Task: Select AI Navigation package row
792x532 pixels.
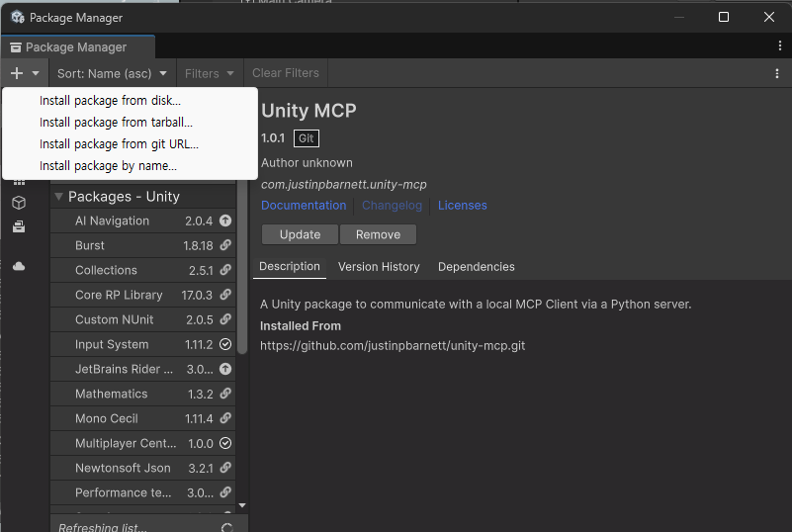Action: tap(143, 221)
